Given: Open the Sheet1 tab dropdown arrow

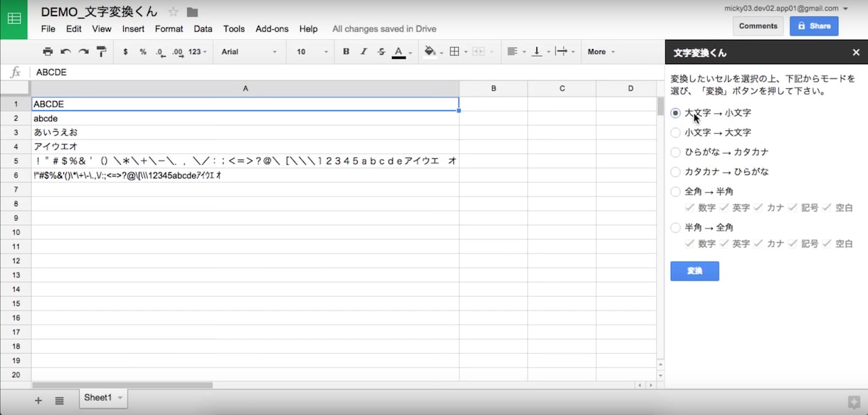Looking at the screenshot, I should pos(120,398).
